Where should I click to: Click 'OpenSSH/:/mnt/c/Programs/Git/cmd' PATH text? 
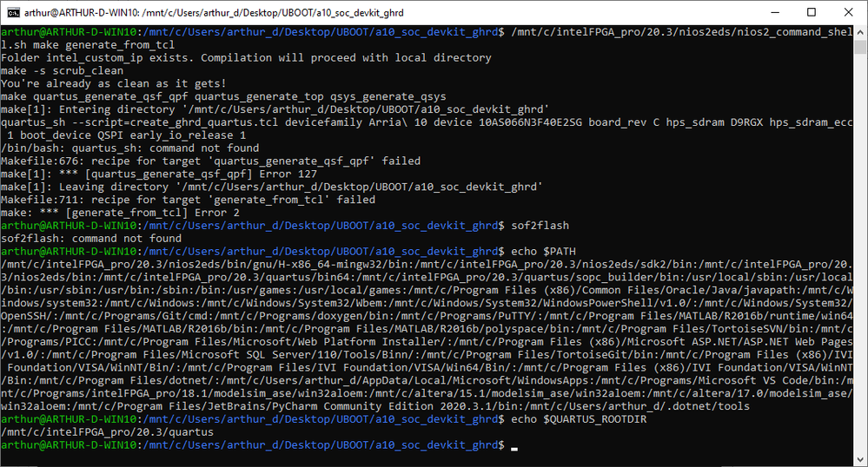click(104, 316)
